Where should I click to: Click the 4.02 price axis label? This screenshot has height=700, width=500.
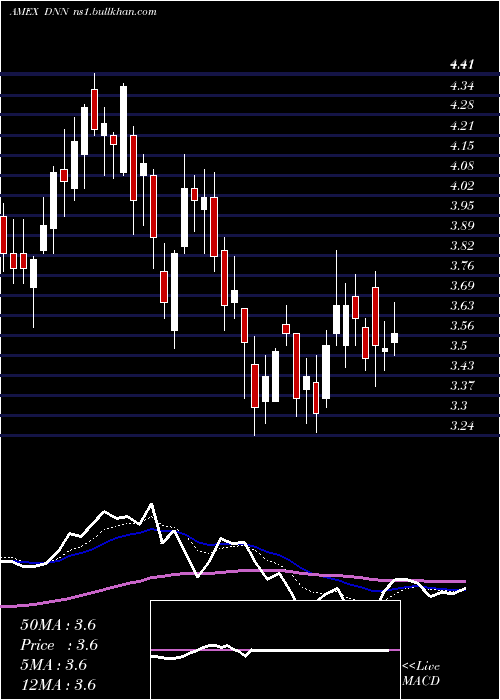(462, 185)
